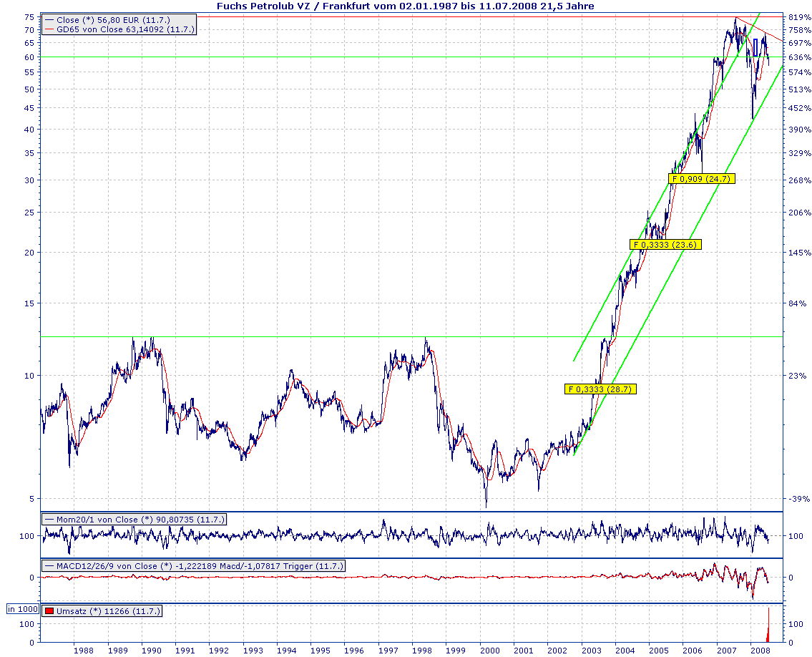Click the 15 price label on left axis
The image size is (812, 657).
[29, 303]
